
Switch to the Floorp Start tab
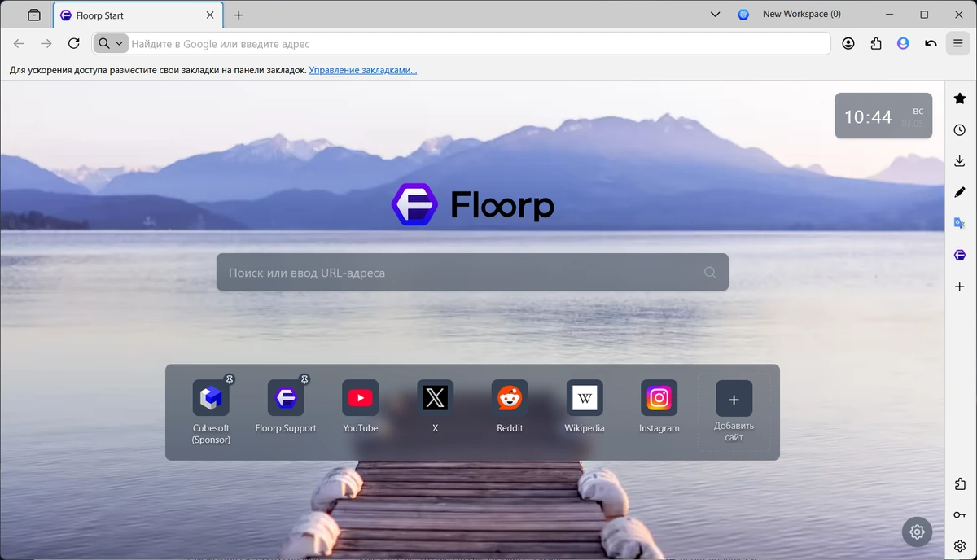[138, 15]
